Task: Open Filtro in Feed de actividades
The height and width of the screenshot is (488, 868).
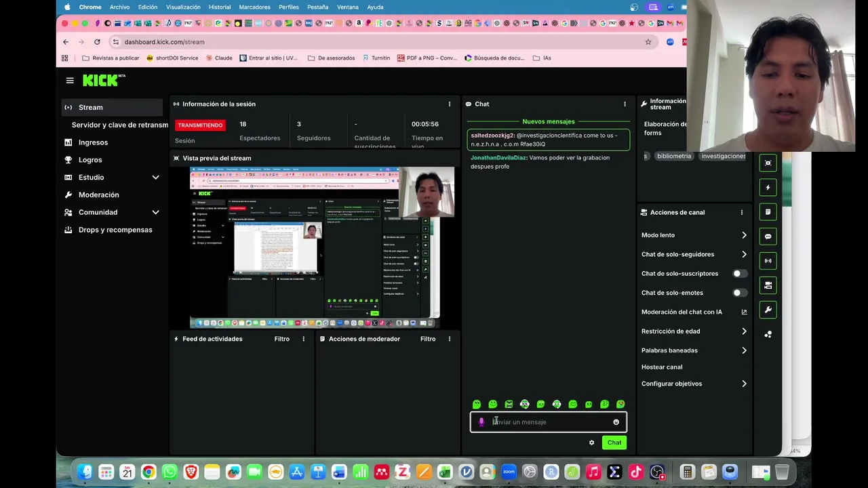Action: pyautogui.click(x=281, y=339)
